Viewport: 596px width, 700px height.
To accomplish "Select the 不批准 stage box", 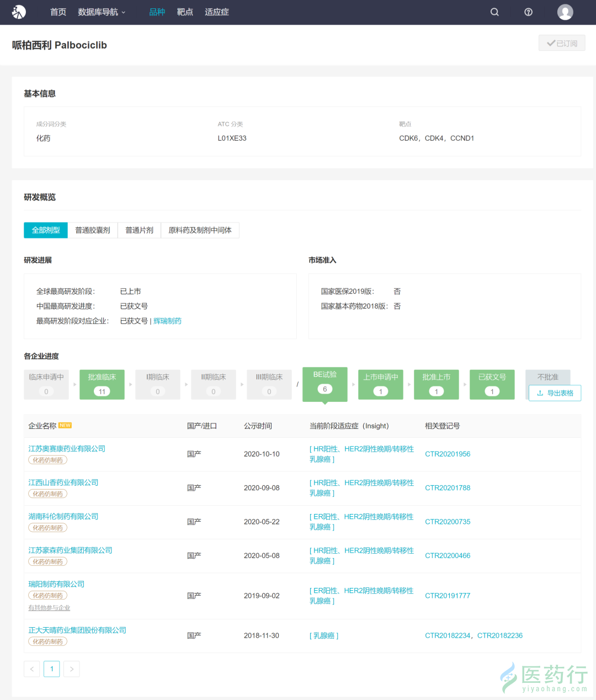I will (548, 377).
